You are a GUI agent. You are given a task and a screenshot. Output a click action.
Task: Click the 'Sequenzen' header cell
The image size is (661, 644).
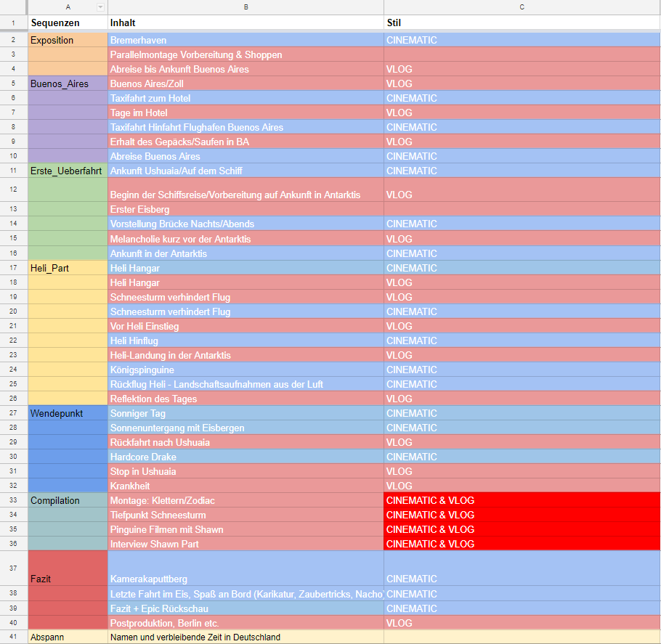(68, 23)
